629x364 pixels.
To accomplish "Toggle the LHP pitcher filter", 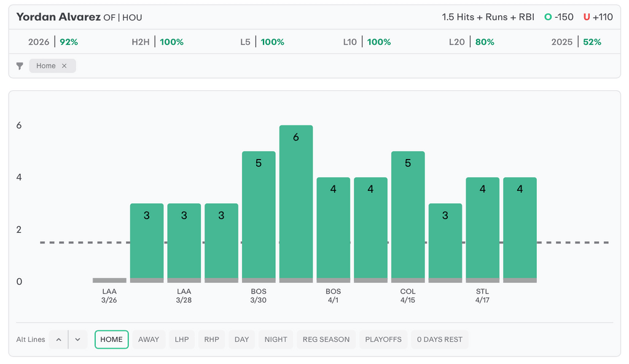I will (x=182, y=339).
